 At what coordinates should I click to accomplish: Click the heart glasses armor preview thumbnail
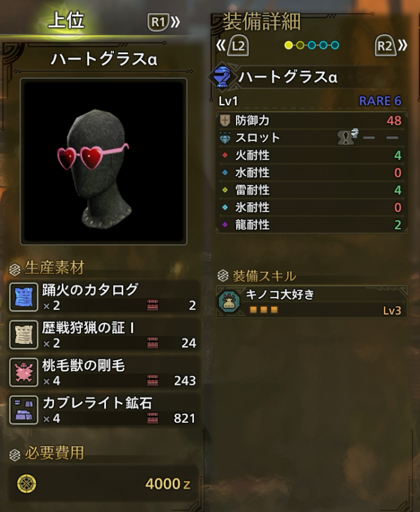tap(103, 161)
